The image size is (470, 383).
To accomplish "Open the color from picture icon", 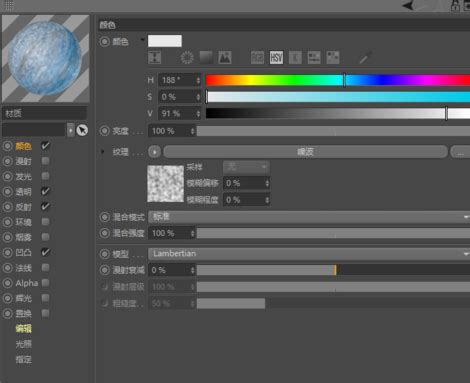I will [225, 58].
